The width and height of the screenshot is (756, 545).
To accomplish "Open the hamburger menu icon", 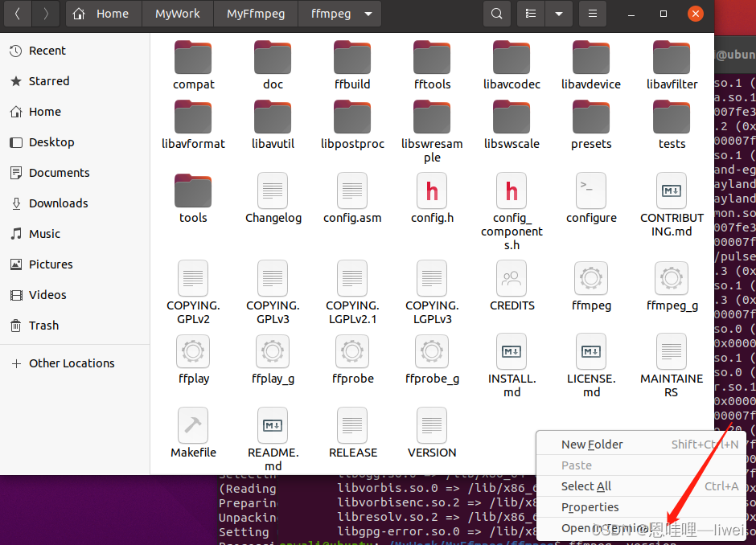I will [x=593, y=14].
